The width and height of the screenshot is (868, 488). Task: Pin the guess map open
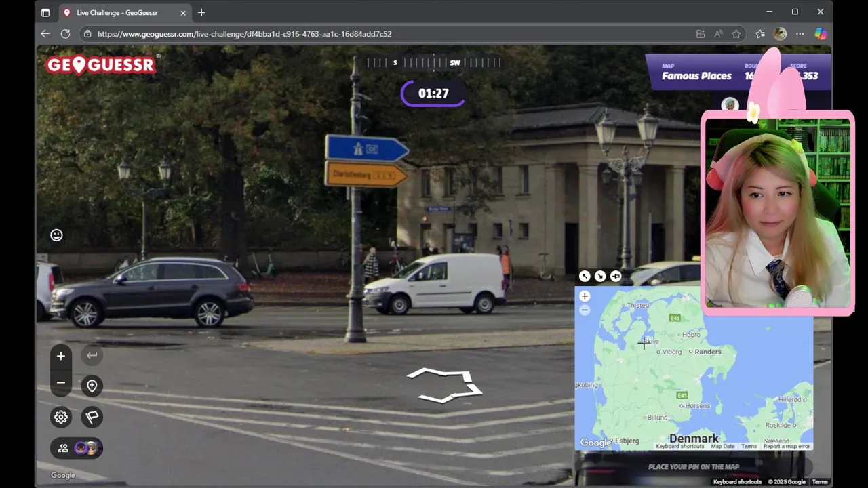616,276
